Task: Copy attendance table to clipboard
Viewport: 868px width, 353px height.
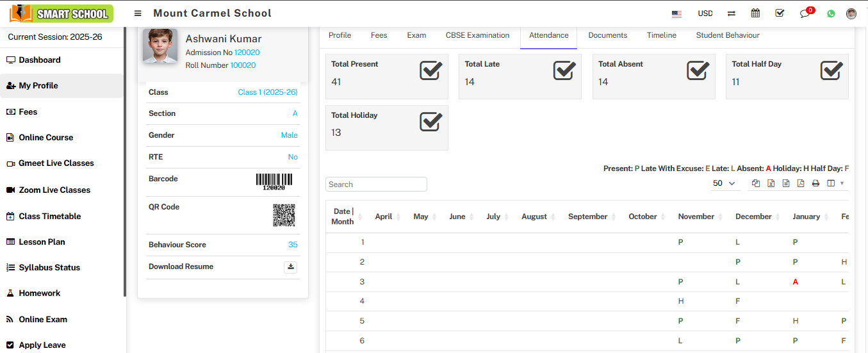Action: [756, 183]
